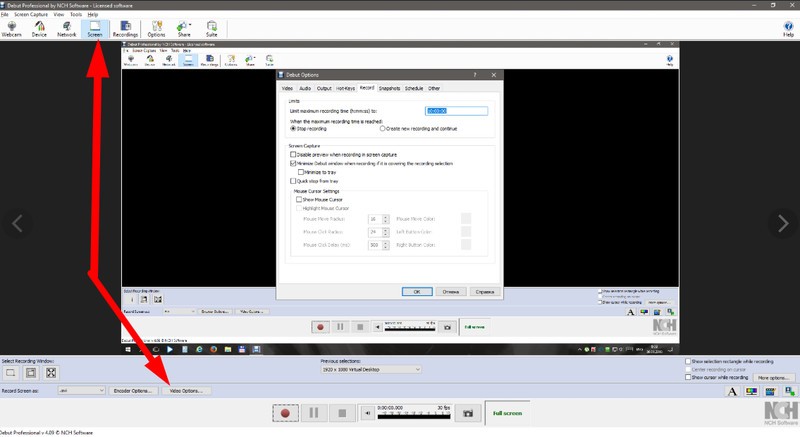Click outer More options button

(x=773, y=378)
